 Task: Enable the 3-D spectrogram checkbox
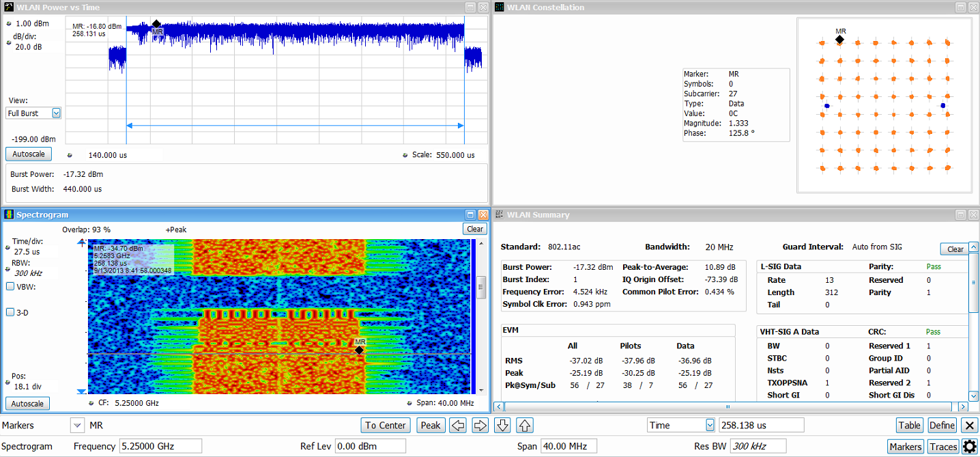pyautogui.click(x=10, y=312)
